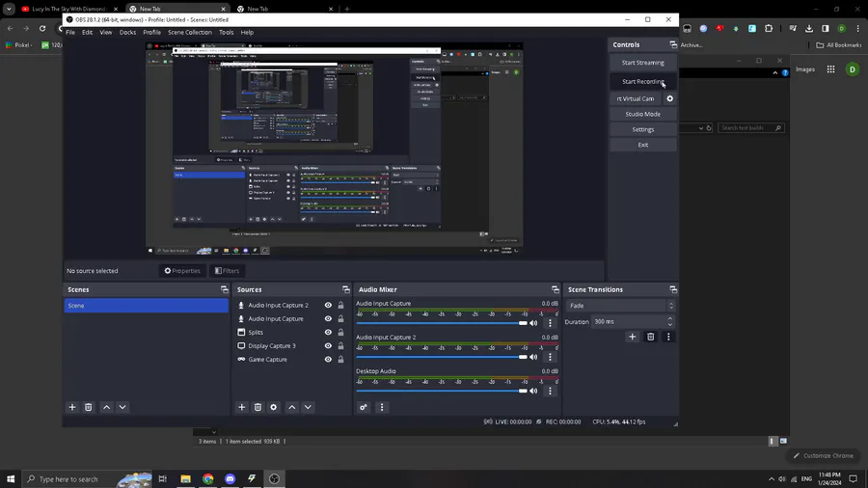
Task: Undock the Sources panel
Action: click(346, 289)
